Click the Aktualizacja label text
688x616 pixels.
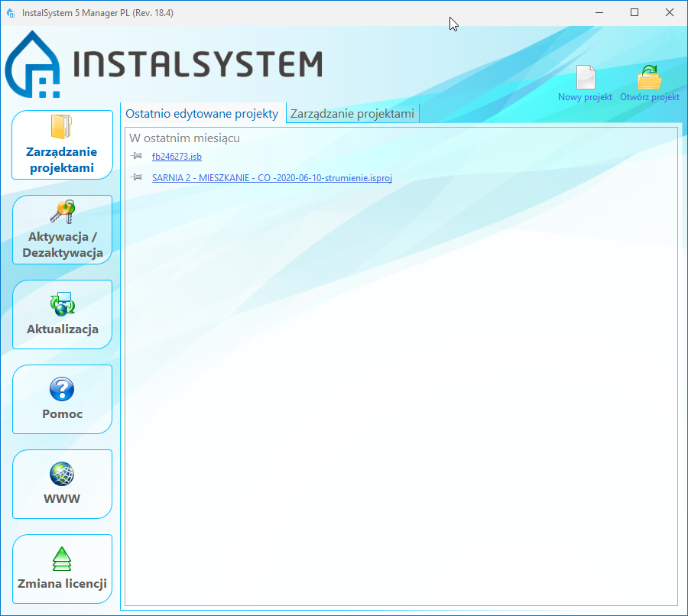[63, 329]
